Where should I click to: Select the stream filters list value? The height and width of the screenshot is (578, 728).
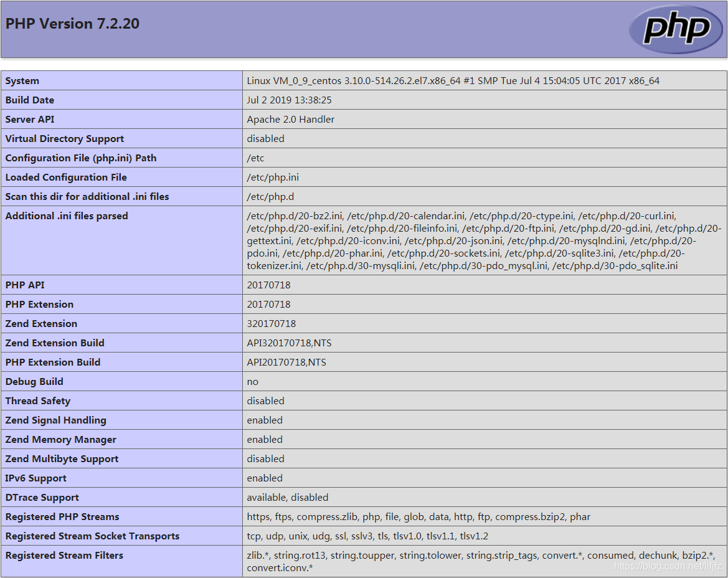[481, 561]
